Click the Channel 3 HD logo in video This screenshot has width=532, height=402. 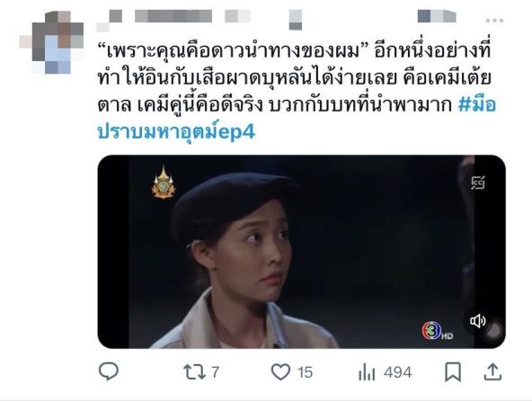437,331
